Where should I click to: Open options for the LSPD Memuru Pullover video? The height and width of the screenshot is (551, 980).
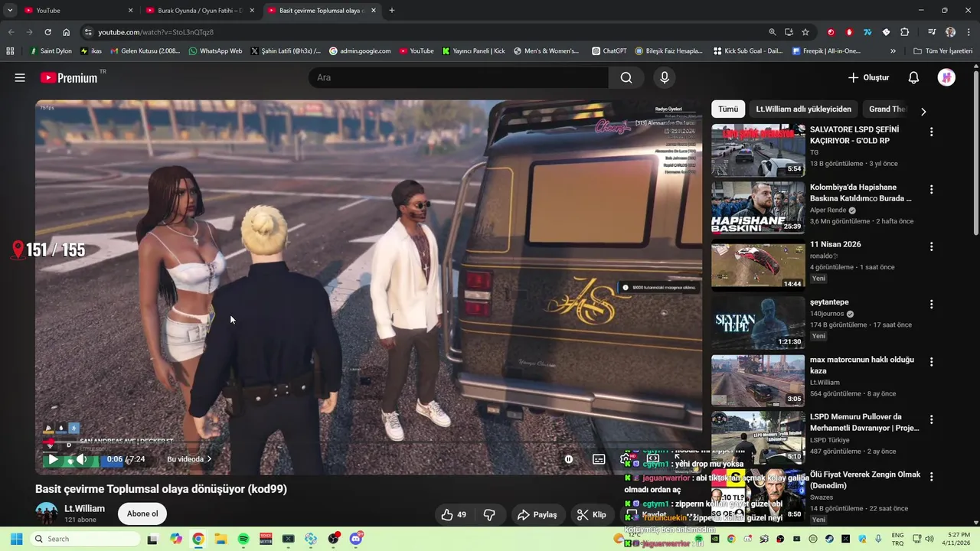coord(931,419)
